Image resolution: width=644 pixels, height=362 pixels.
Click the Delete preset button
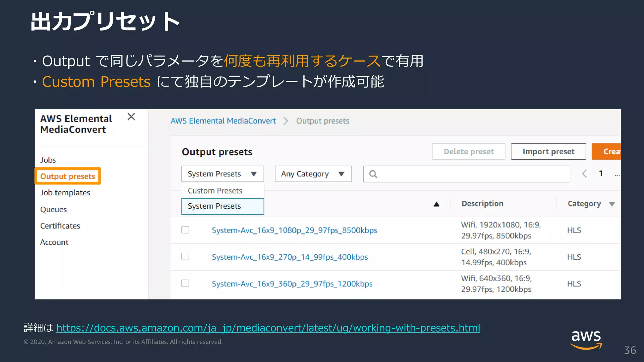469,151
